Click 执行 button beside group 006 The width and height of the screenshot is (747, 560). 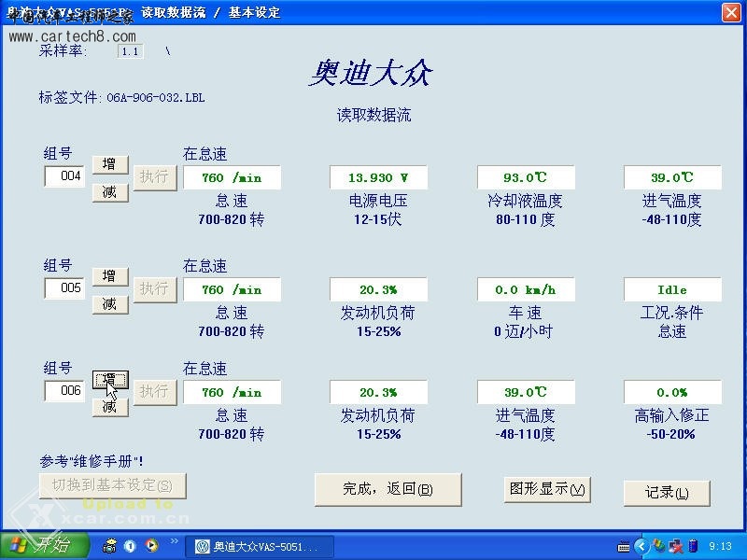pyautogui.click(x=155, y=392)
